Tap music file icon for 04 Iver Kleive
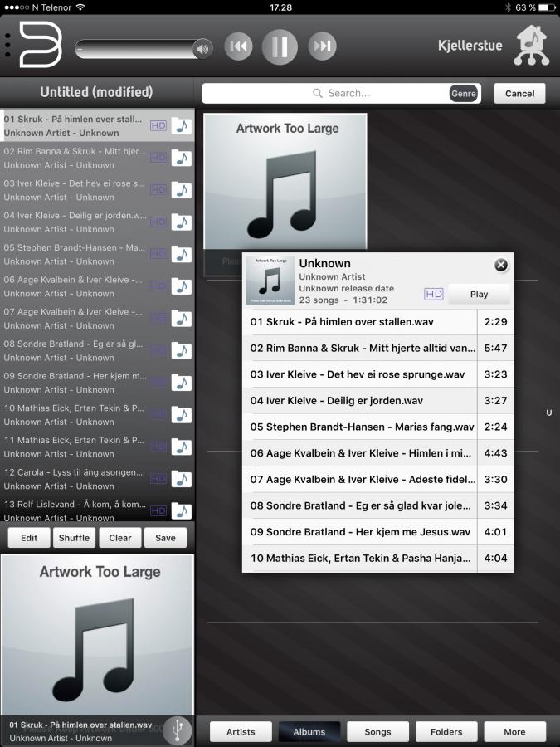 [182, 222]
